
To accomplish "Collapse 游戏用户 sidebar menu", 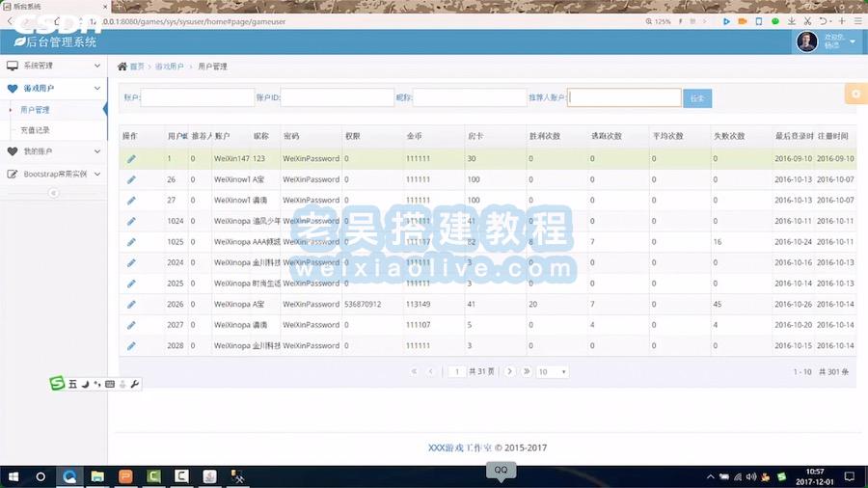I will click(54, 88).
